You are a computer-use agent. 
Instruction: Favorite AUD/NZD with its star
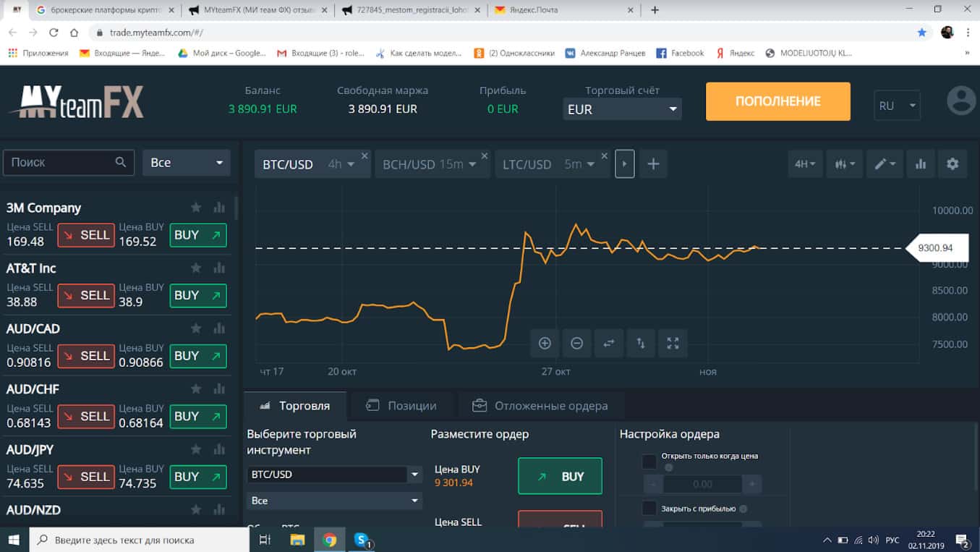click(x=196, y=510)
